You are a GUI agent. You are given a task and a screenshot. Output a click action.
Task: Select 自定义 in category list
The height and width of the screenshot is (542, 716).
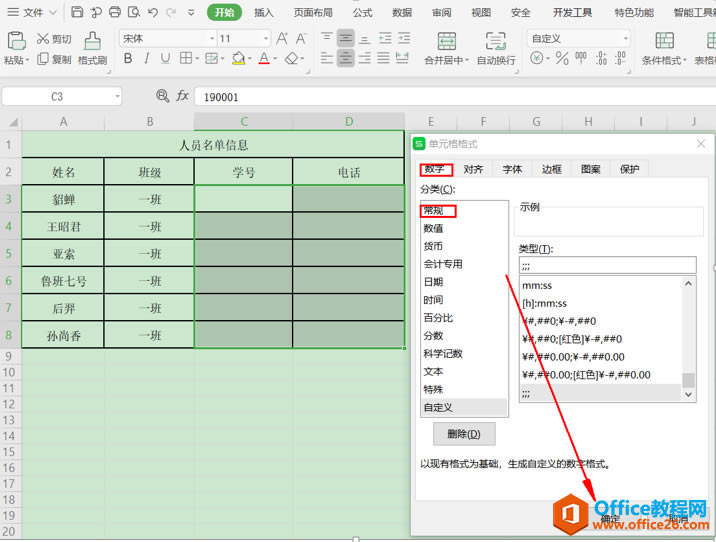[464, 407]
